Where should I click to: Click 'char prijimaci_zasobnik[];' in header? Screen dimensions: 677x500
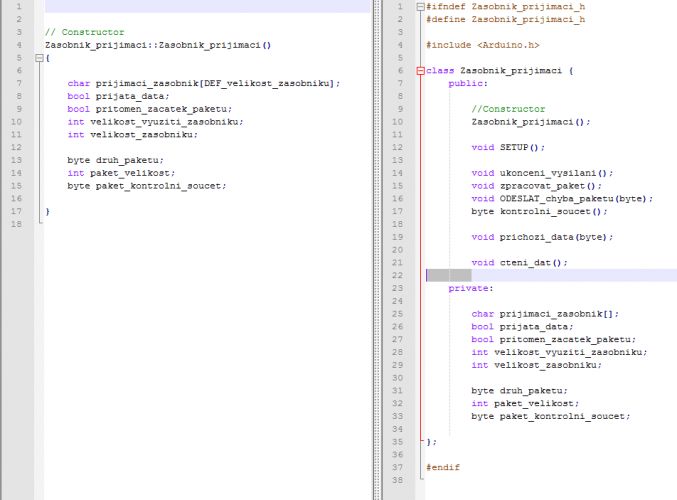pos(545,314)
